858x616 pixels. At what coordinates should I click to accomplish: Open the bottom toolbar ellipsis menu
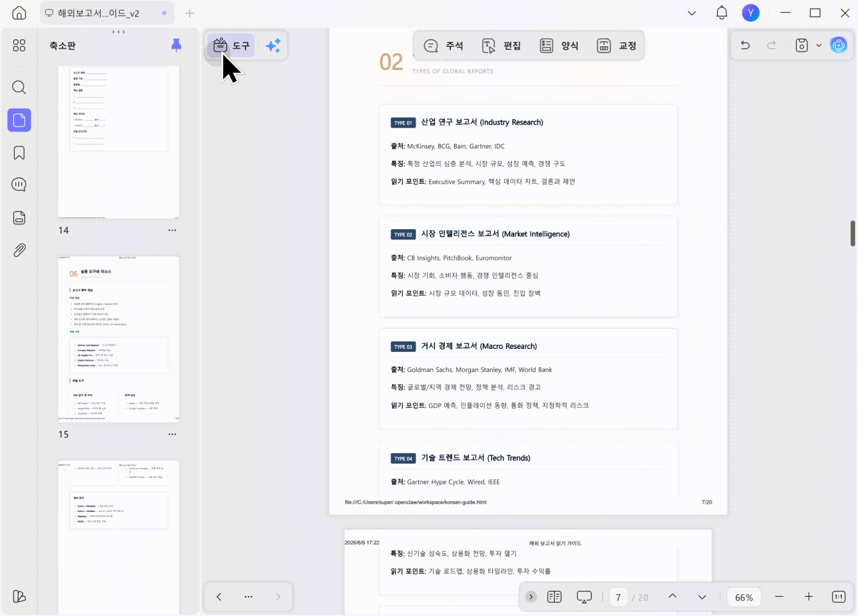[248, 597]
